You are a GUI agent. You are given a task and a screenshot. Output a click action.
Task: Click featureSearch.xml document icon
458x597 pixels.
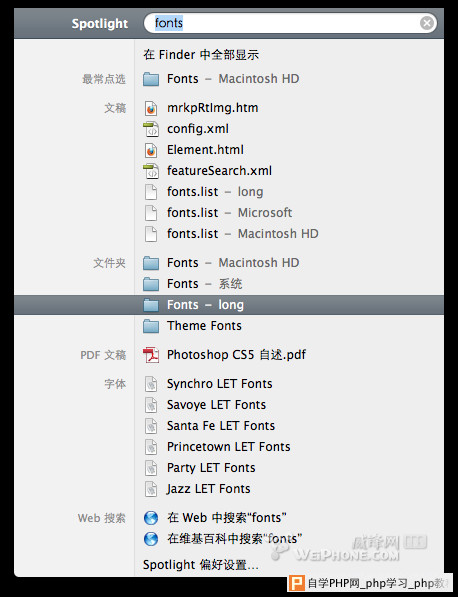pyautogui.click(x=151, y=171)
